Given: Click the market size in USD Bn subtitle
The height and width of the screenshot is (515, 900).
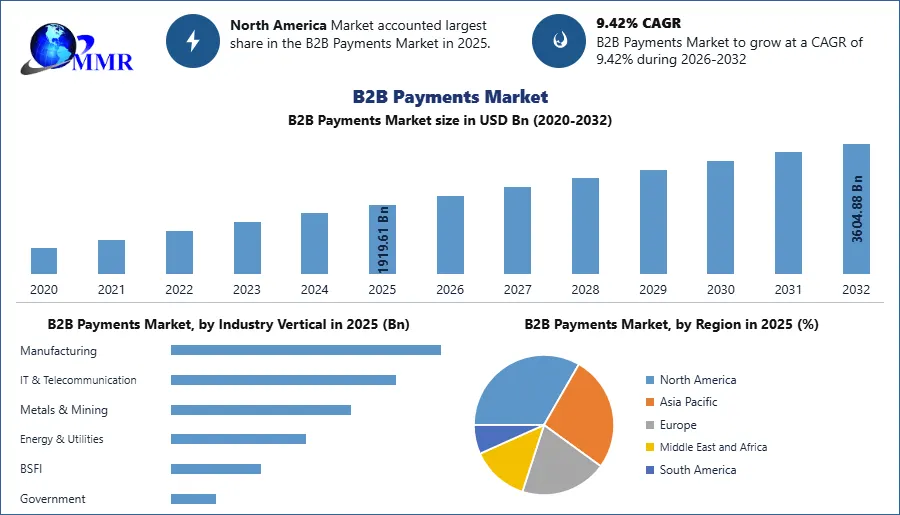Looking at the screenshot, I should tap(450, 121).
